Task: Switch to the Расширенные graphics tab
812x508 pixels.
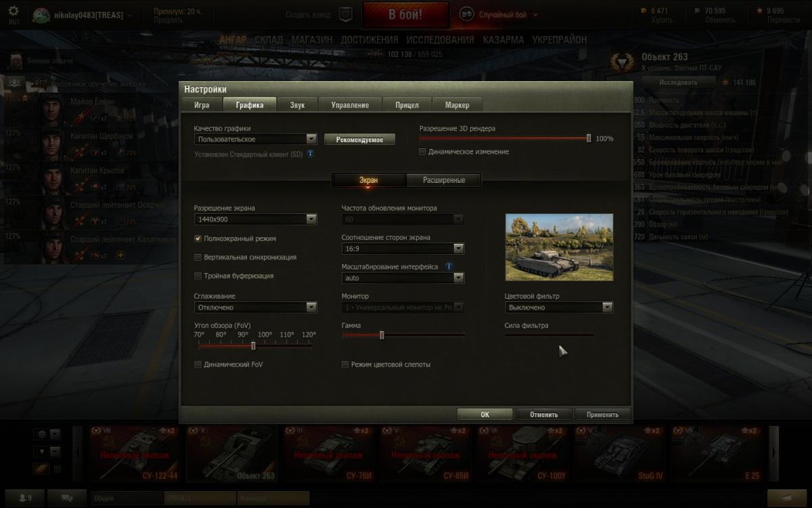Action: pyautogui.click(x=444, y=180)
